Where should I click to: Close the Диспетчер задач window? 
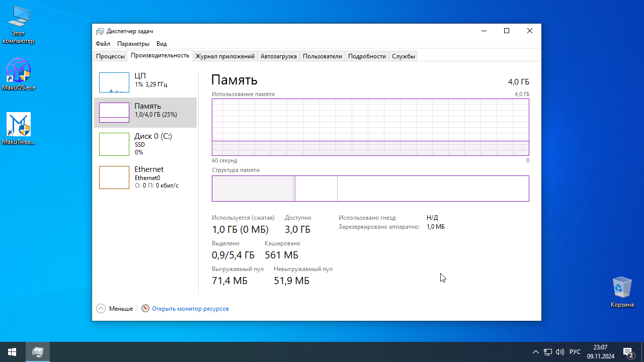530,31
